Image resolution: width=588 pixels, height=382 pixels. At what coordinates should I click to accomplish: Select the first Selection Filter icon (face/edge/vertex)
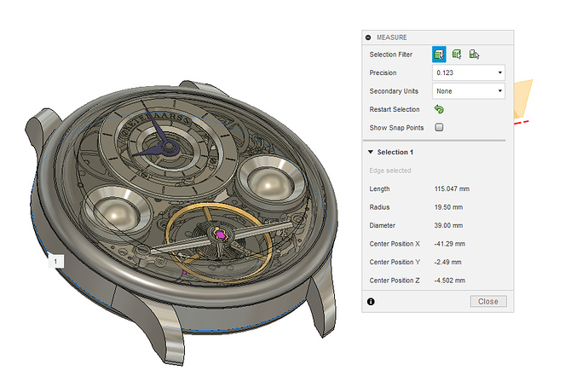[x=440, y=55]
